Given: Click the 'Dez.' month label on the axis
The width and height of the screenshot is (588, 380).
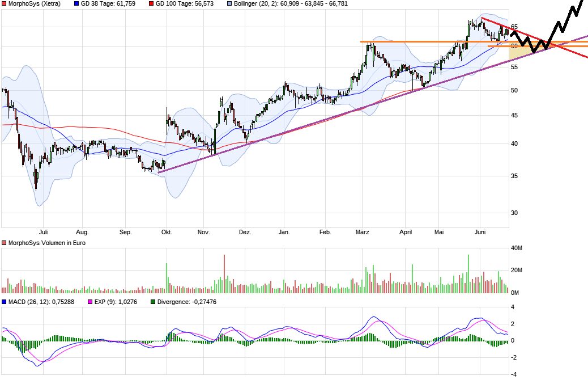Looking at the screenshot, I should tap(245, 232).
